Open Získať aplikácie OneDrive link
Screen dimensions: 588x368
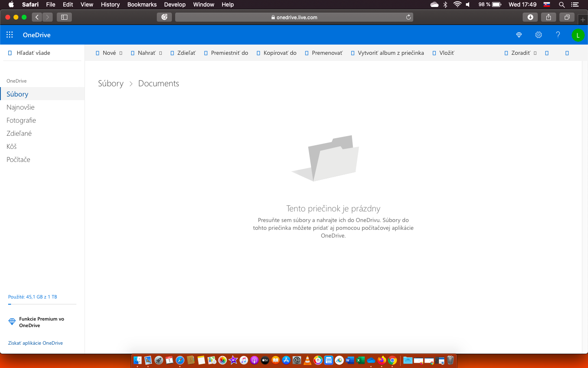tap(36, 343)
